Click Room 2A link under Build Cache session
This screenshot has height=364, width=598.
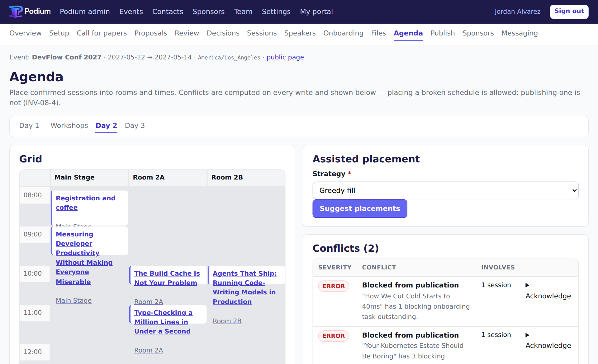click(x=149, y=302)
